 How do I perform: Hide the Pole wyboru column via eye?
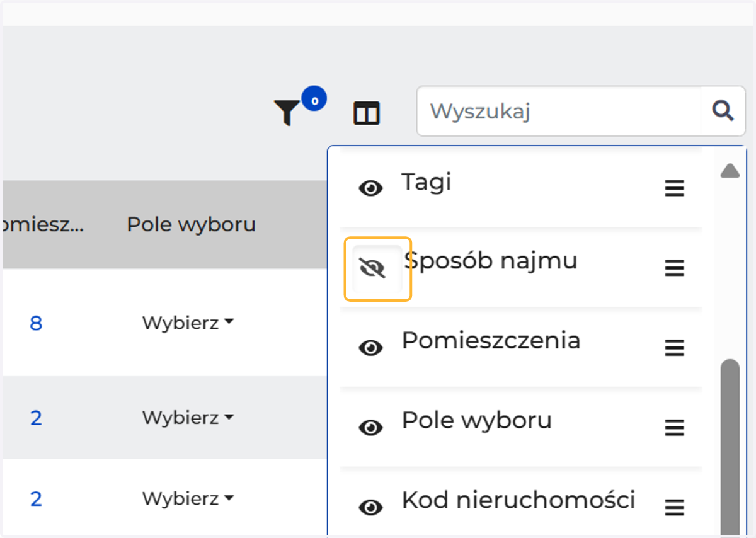(371, 428)
